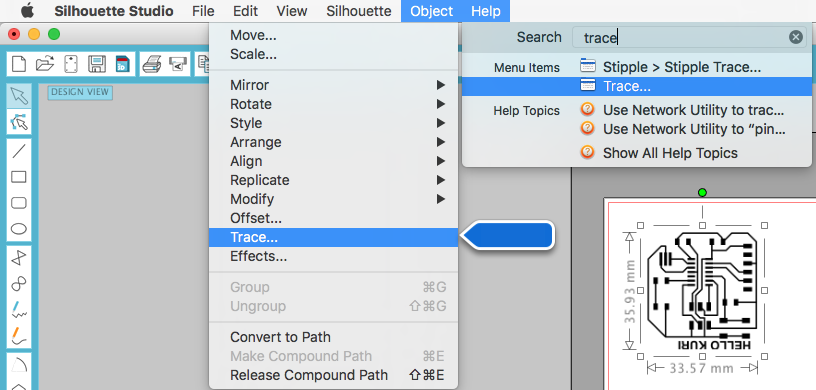This screenshot has width=816, height=390.
Task: Expand the Arrange submenu
Action: (x=333, y=142)
